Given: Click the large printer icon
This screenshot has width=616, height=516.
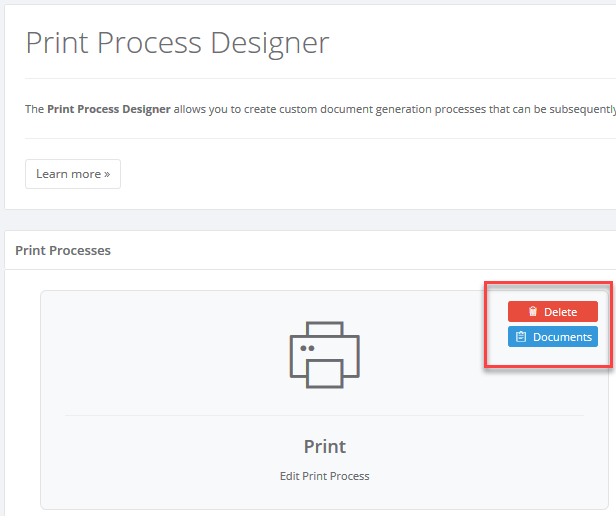Looking at the screenshot, I should (324, 354).
